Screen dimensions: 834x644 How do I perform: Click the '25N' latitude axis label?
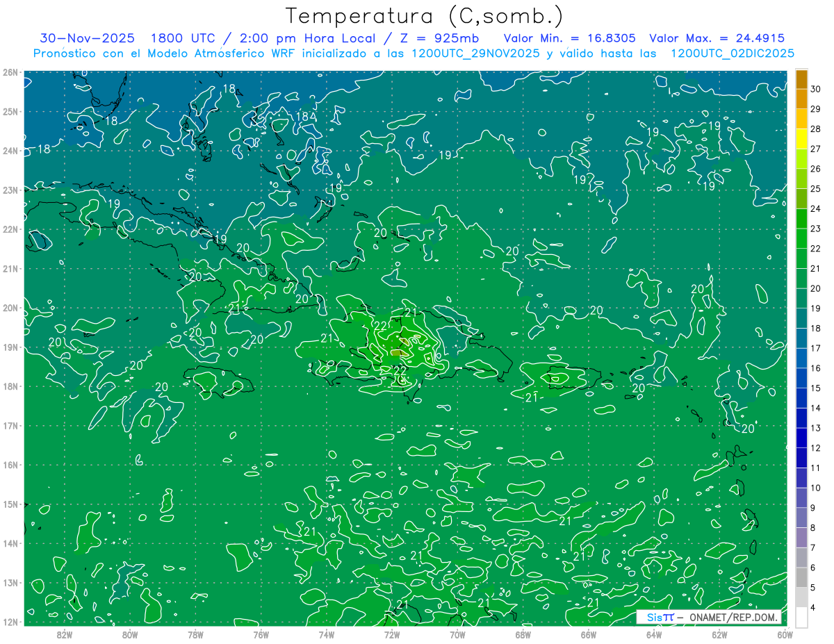[x=10, y=111]
